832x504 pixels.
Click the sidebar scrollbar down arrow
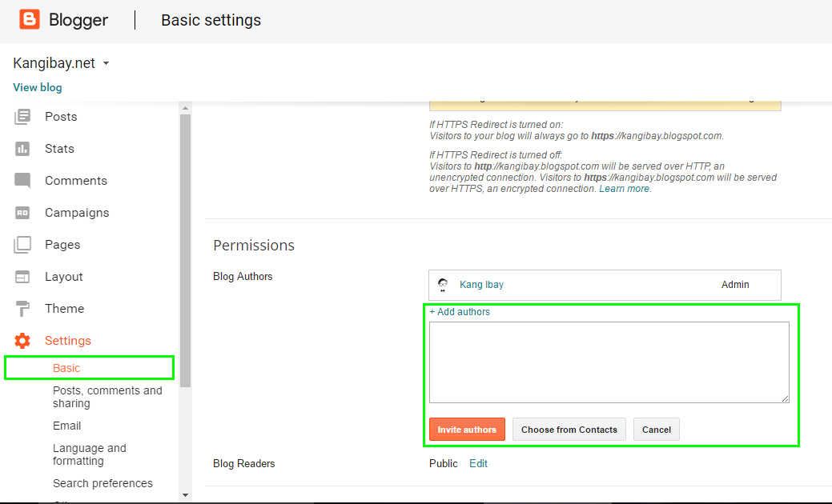point(185,495)
